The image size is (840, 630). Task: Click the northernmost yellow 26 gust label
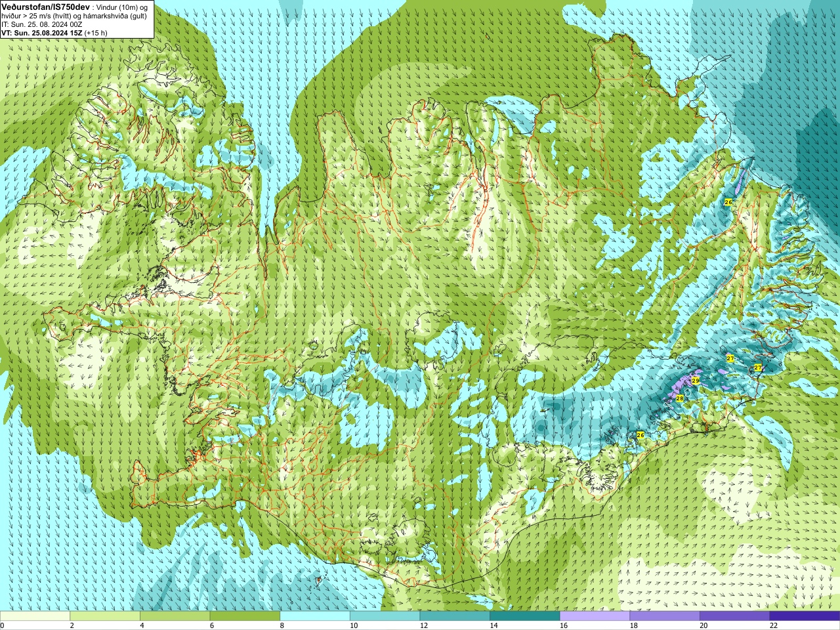[728, 202]
